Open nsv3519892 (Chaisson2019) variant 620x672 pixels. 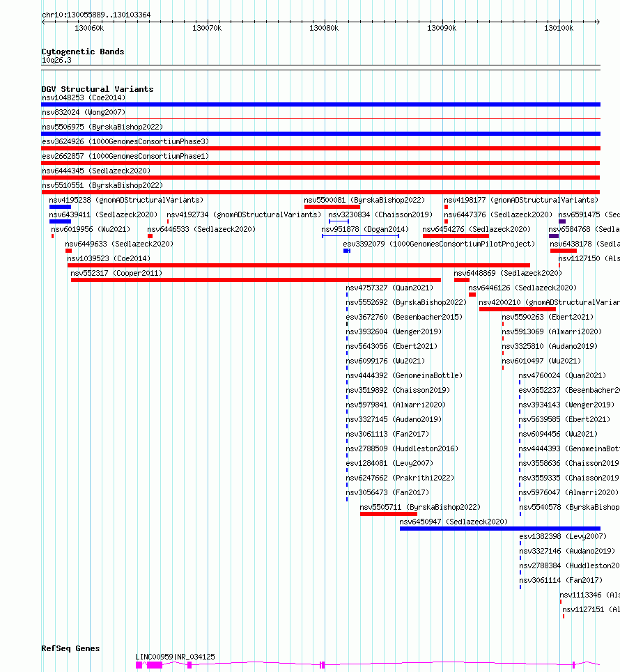[398, 390]
